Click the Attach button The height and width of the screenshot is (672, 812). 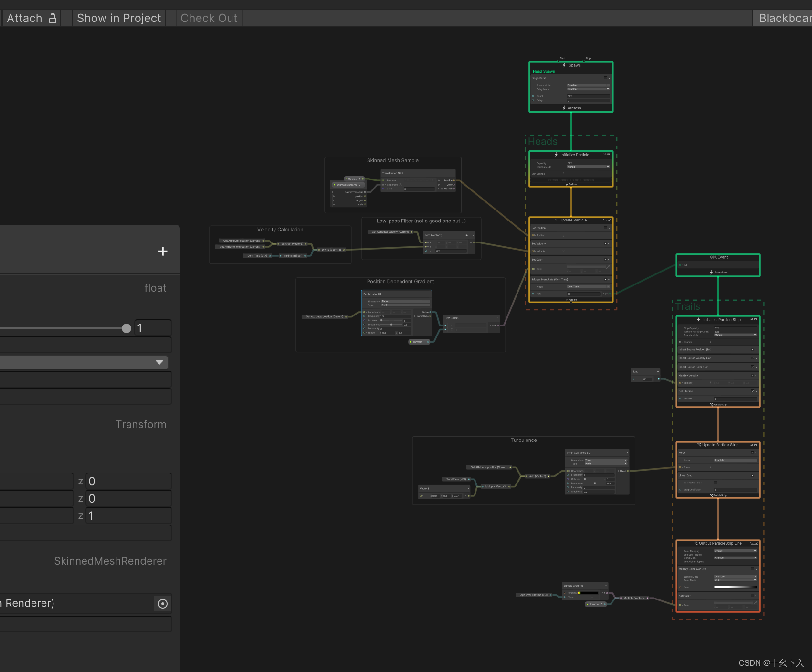pyautogui.click(x=24, y=18)
